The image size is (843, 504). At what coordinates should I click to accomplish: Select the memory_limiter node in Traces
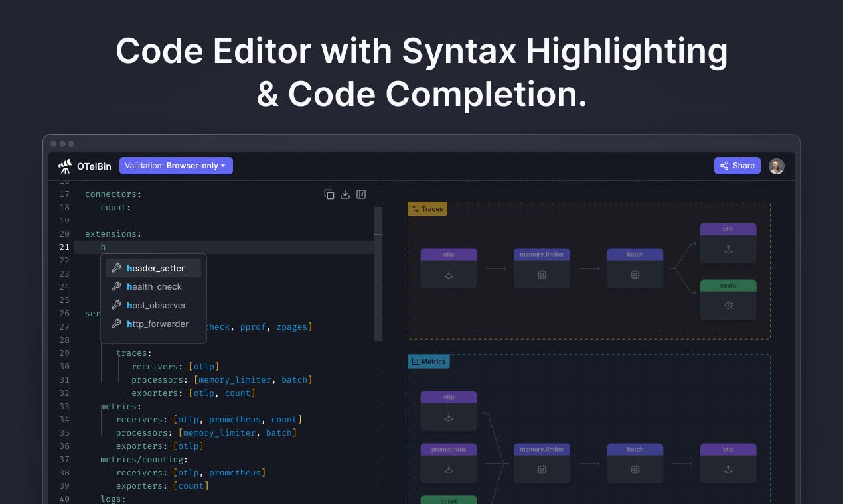[x=542, y=268]
